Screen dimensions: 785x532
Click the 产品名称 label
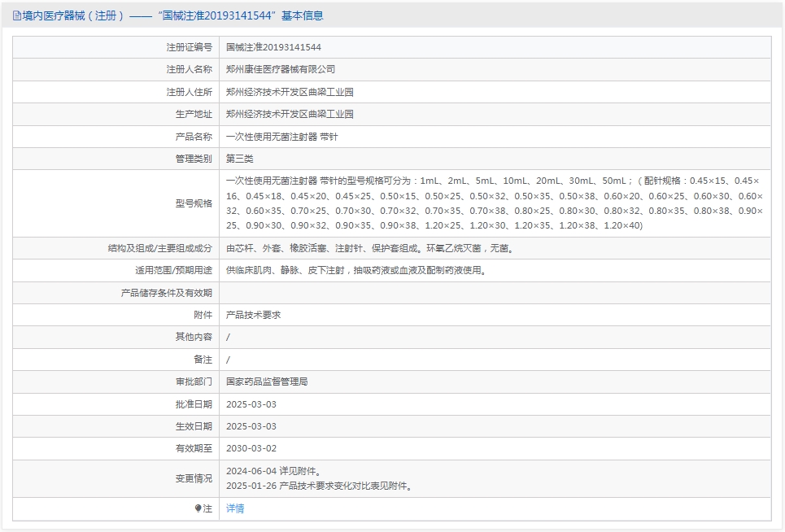point(194,137)
